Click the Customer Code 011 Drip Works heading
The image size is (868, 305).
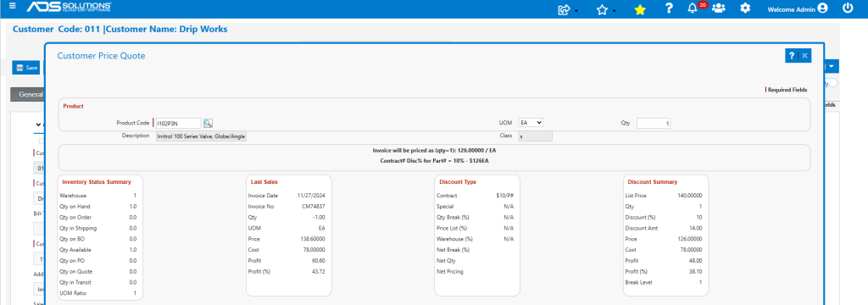[120, 30]
